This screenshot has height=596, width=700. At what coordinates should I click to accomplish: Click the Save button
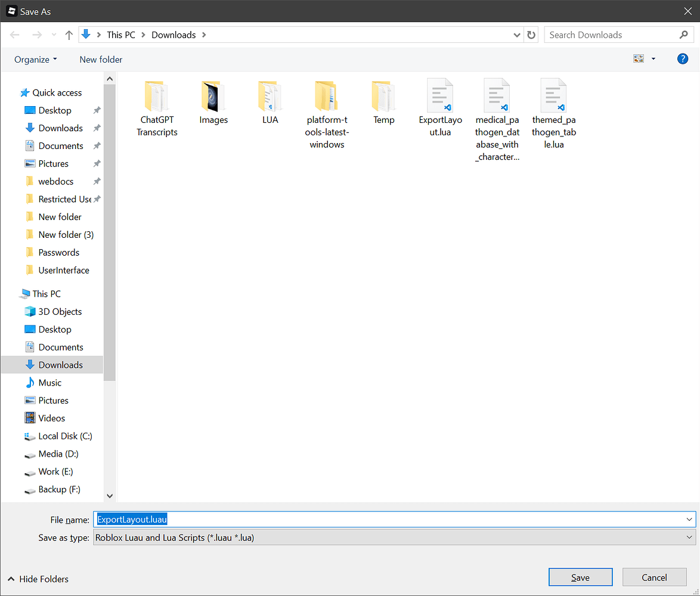580,578
